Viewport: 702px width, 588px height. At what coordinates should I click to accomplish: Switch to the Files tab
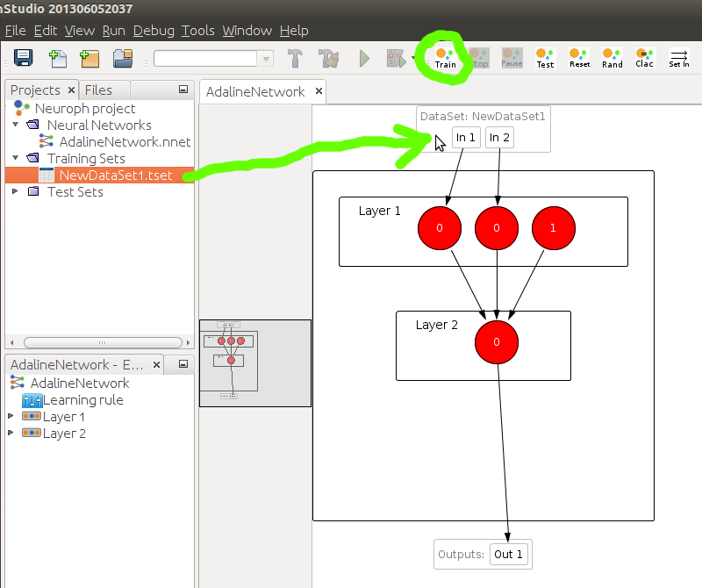click(98, 90)
